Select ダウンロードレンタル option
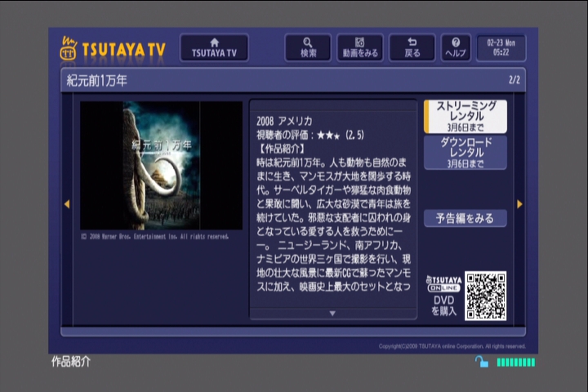The image size is (588, 392). point(465,153)
